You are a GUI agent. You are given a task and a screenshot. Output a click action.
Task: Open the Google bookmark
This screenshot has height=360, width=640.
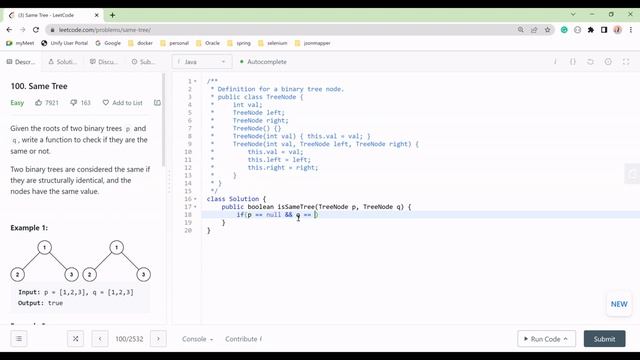108,43
